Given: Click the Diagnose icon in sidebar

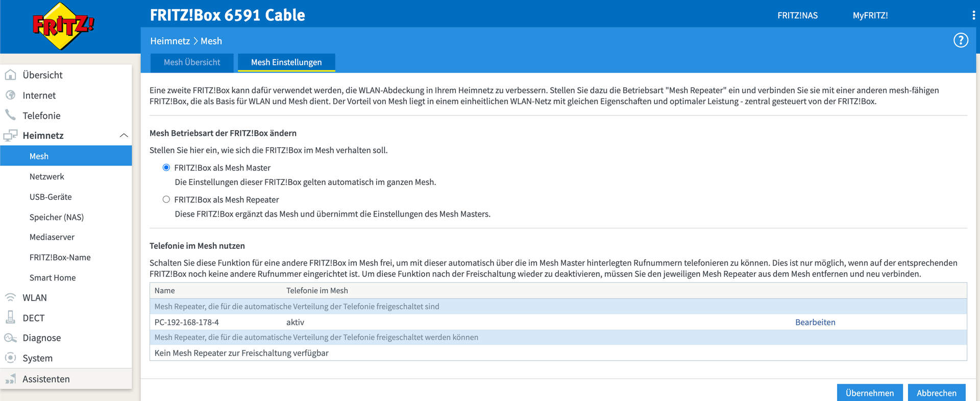Looking at the screenshot, I should click(10, 338).
